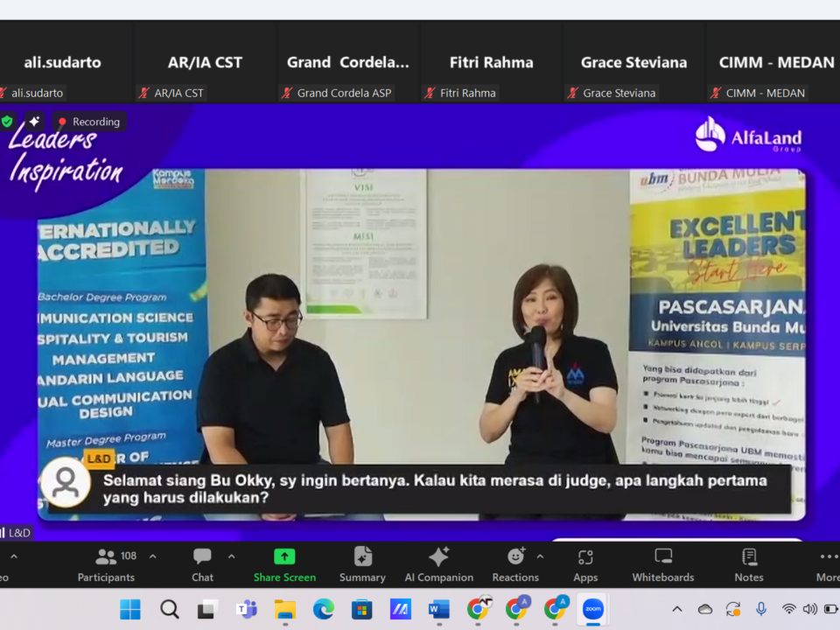Open File Explorer from the taskbar
This screenshot has width=840, height=630.
[x=285, y=610]
